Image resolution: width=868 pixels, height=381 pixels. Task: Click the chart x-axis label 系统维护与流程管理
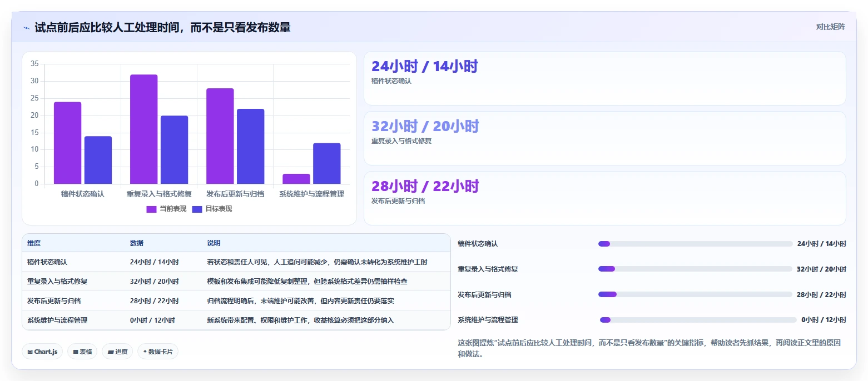tap(311, 194)
